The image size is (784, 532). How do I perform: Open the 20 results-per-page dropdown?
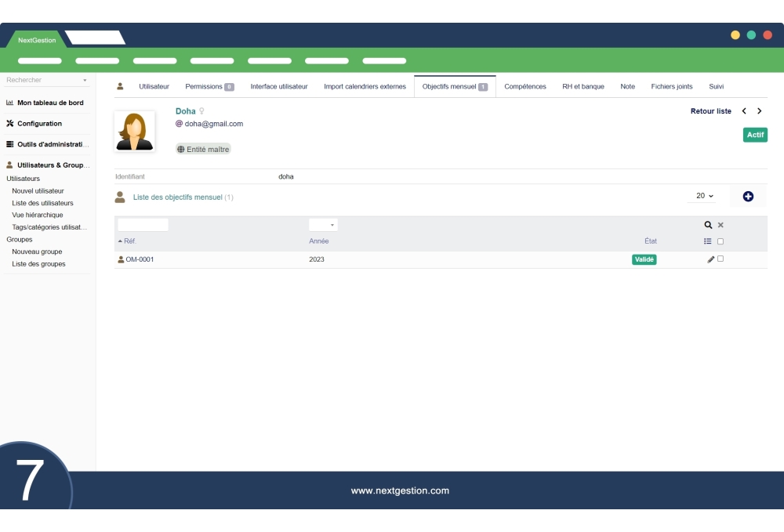[x=702, y=195]
